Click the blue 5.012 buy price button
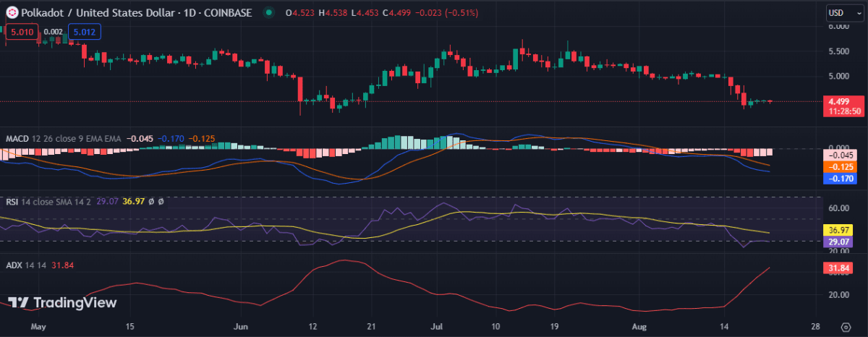Screen dimensions: 868x337 85,32
